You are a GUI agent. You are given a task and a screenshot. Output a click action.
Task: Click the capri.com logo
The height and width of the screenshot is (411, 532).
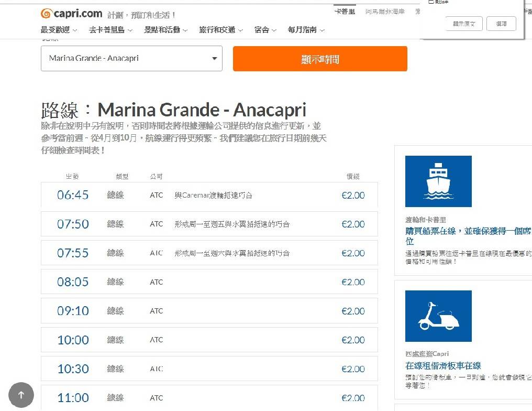point(71,14)
